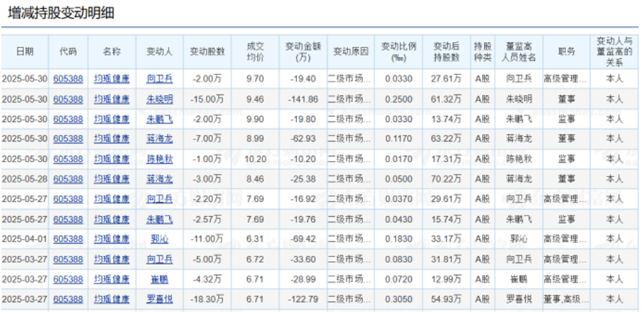Click the 成交均价 column header
This screenshot has width=644, height=314.
pyautogui.click(x=255, y=52)
